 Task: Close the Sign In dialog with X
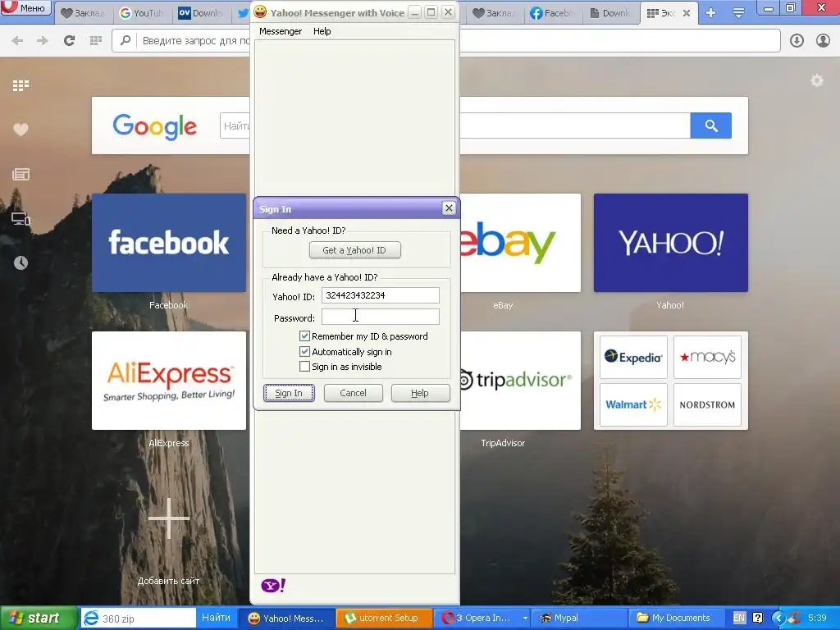pyautogui.click(x=449, y=208)
